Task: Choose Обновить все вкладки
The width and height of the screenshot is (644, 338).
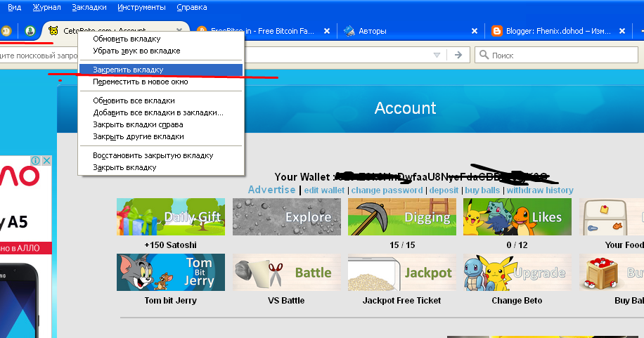Action: point(161,100)
